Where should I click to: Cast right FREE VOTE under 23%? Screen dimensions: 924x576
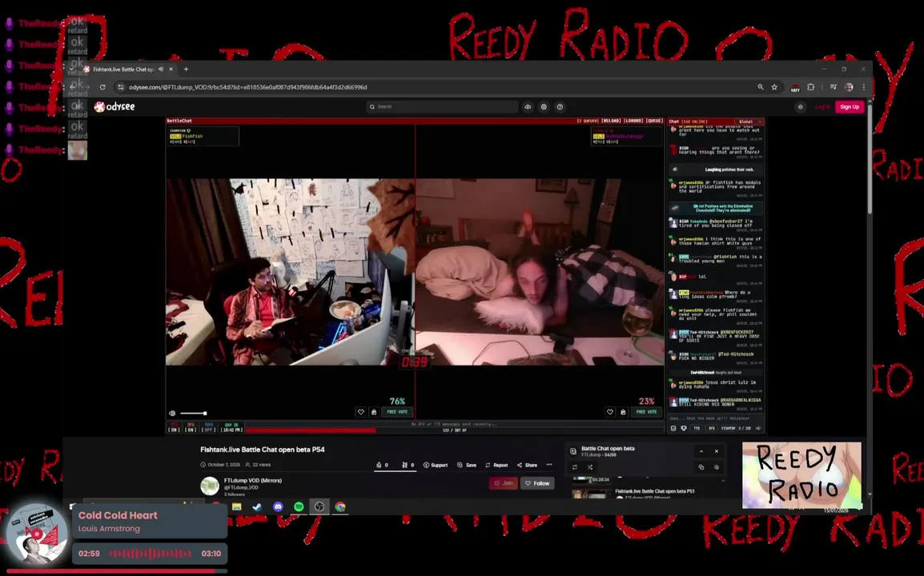pyautogui.click(x=646, y=412)
